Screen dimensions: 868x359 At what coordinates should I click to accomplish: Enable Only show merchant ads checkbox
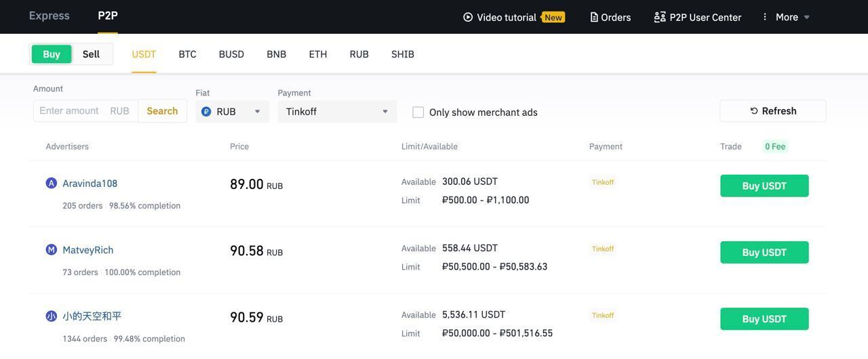[x=418, y=112]
